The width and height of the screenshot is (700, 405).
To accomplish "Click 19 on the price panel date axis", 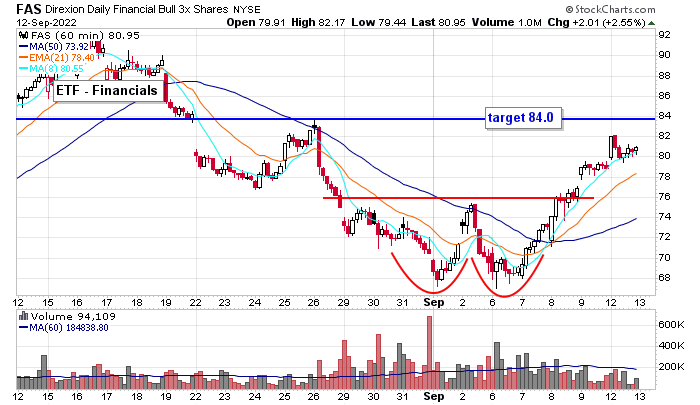I will (x=166, y=302).
